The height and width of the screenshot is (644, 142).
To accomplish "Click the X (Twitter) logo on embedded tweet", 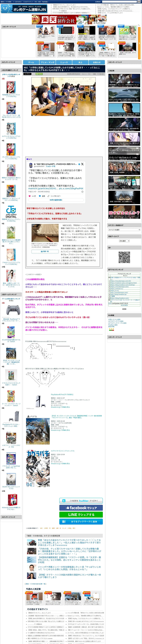I will (82, 164).
